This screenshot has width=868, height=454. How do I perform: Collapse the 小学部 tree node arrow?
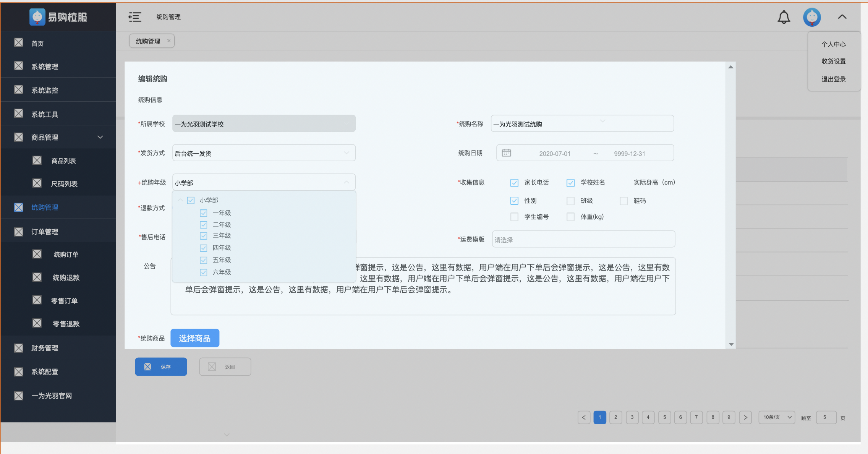(x=180, y=200)
